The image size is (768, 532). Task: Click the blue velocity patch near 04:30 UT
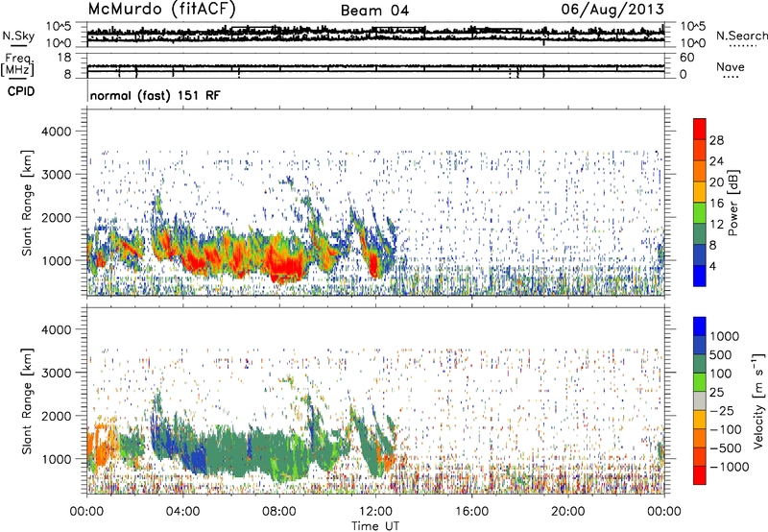(x=198, y=461)
